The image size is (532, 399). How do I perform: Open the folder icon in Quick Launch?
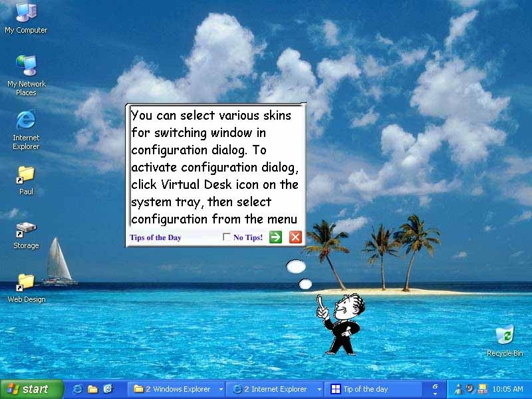92,389
